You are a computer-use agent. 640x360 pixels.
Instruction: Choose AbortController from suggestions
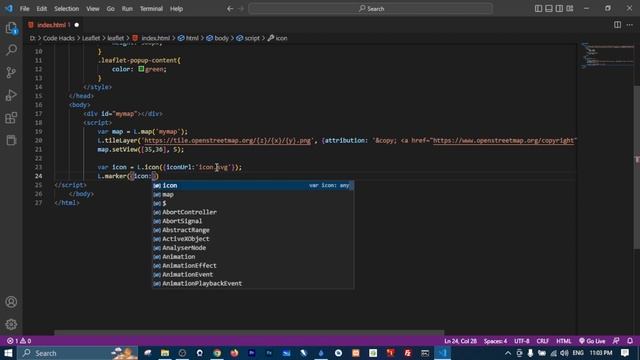253,212
